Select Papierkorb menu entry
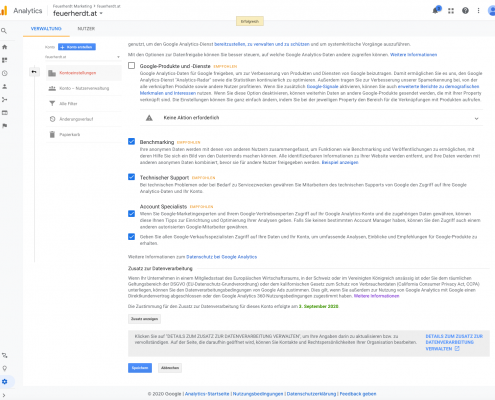The width and height of the screenshot is (495, 400). [x=84, y=134]
